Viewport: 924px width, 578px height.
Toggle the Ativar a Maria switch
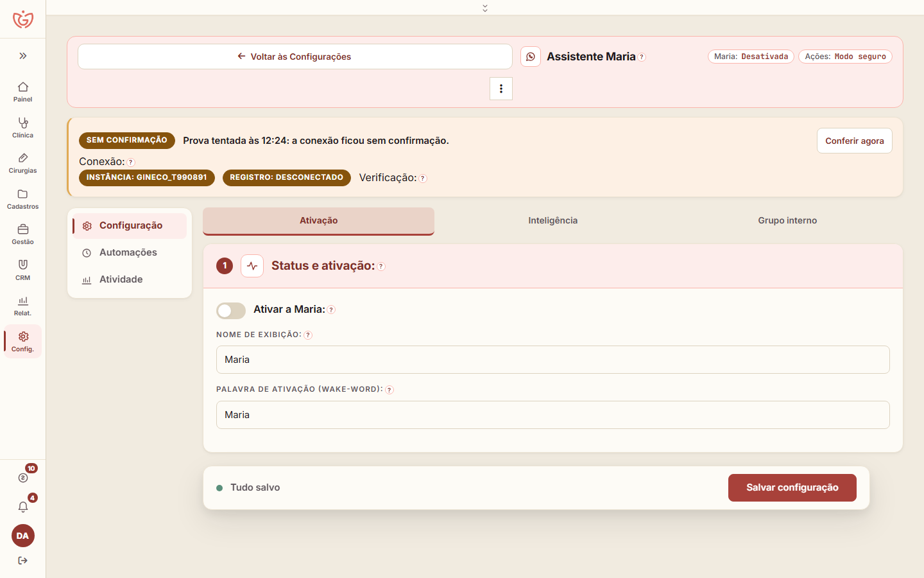point(231,311)
